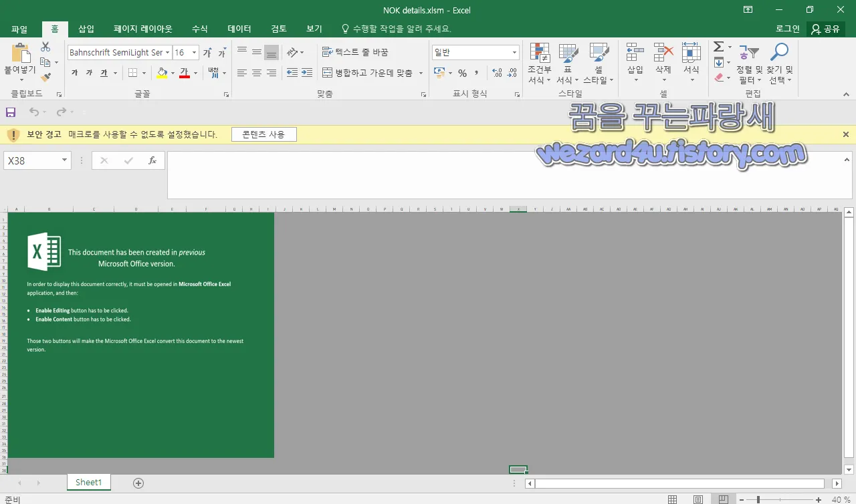Toggle underline formatting
Screen dimensions: 856x504
click(x=103, y=73)
